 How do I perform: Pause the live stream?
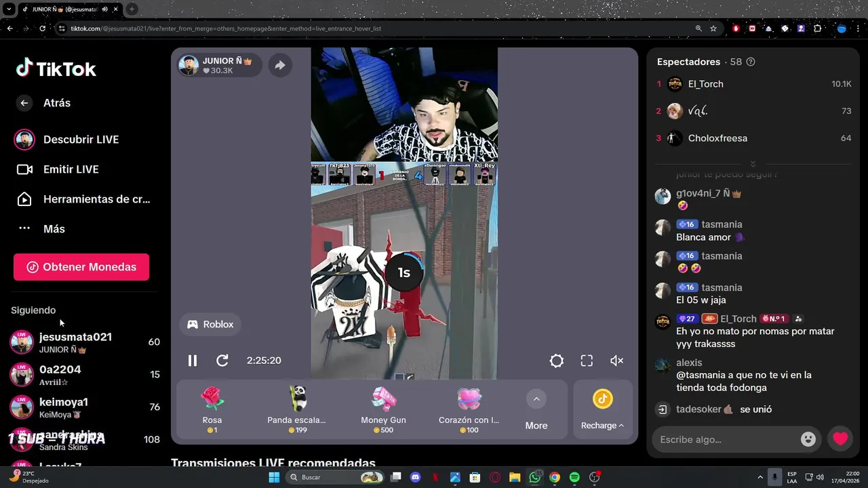point(193,361)
